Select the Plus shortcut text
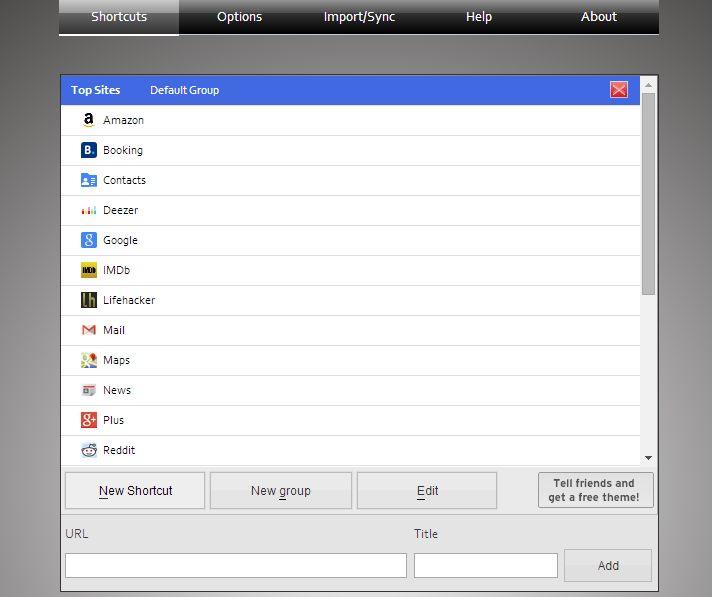 113,420
